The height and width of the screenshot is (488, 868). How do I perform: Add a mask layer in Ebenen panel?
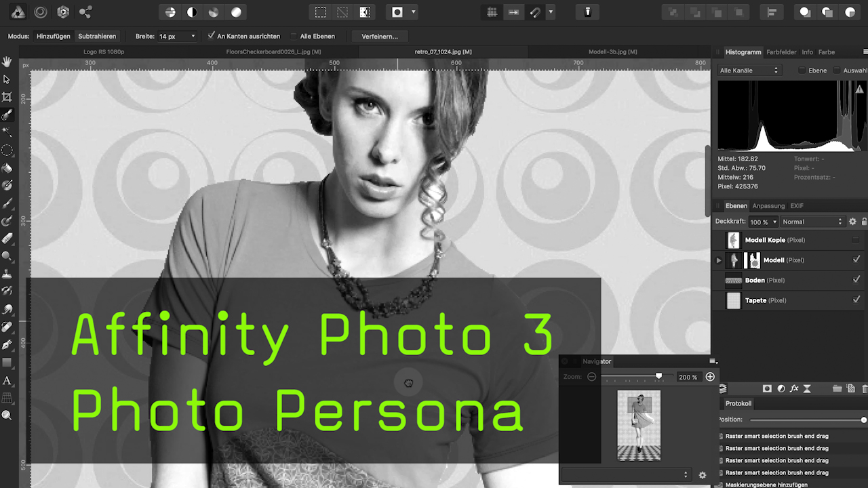767,389
